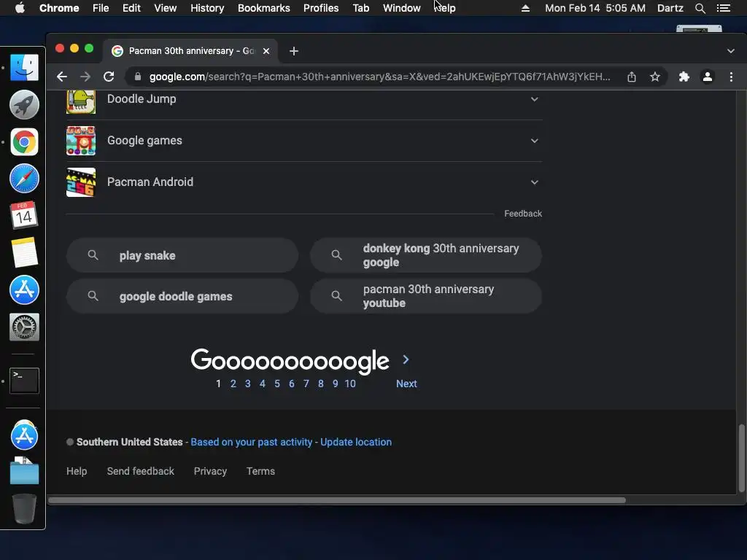Search google doodle games suggestion

pyautogui.click(x=182, y=296)
